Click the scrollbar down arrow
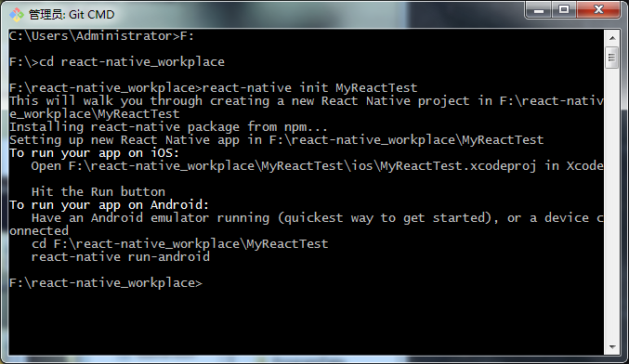This screenshot has height=364, width=629. click(612, 347)
